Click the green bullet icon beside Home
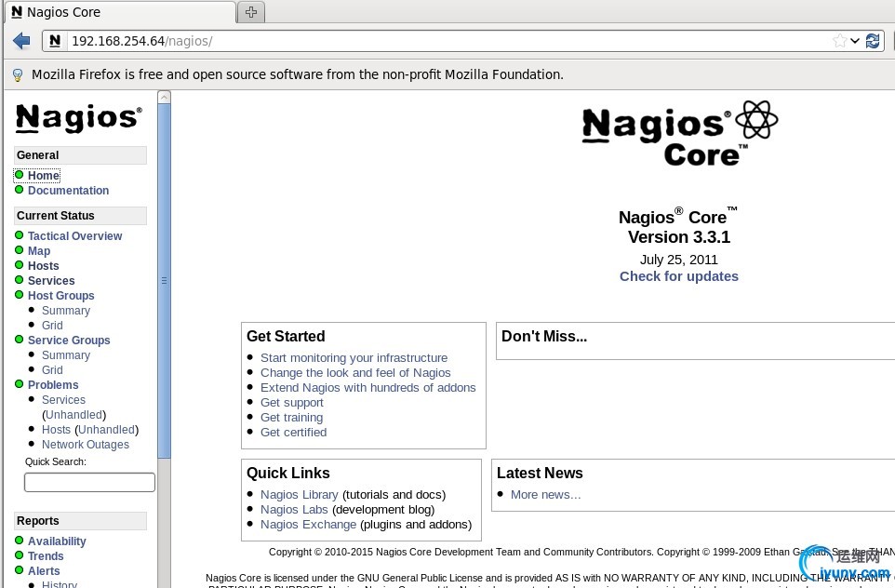The image size is (895, 588). click(19, 175)
